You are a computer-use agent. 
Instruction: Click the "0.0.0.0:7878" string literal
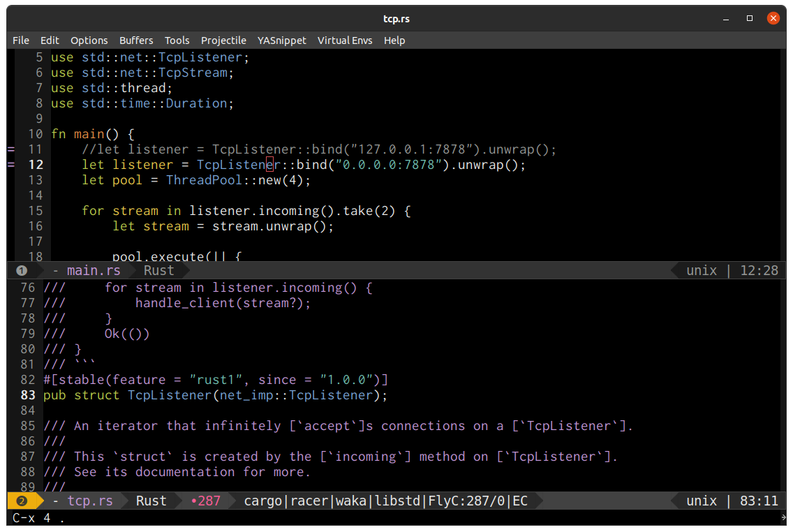(x=388, y=165)
